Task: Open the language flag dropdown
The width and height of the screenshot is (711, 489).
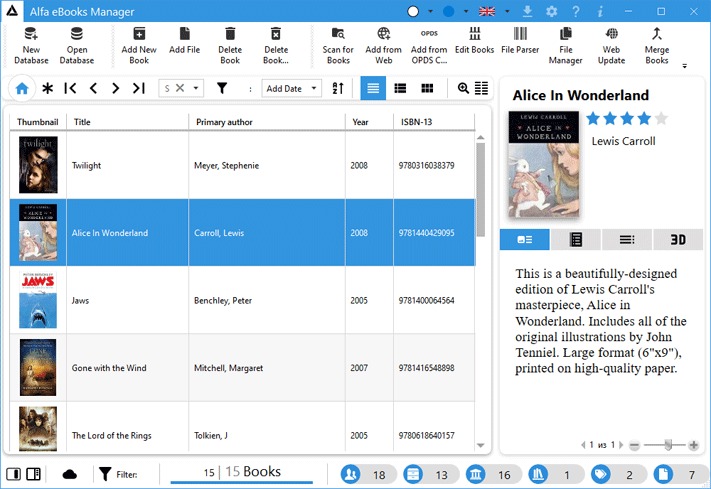Action: (x=507, y=11)
